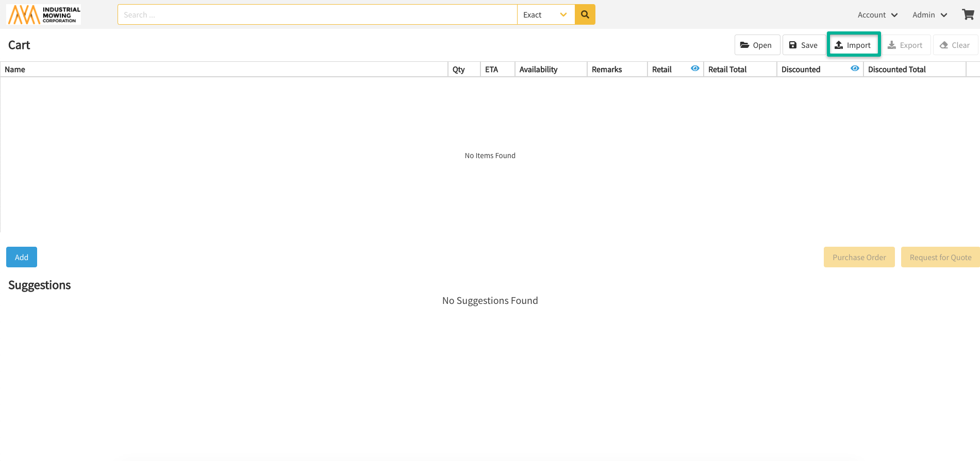
Task: Clear all items from cart
Action: click(x=955, y=45)
